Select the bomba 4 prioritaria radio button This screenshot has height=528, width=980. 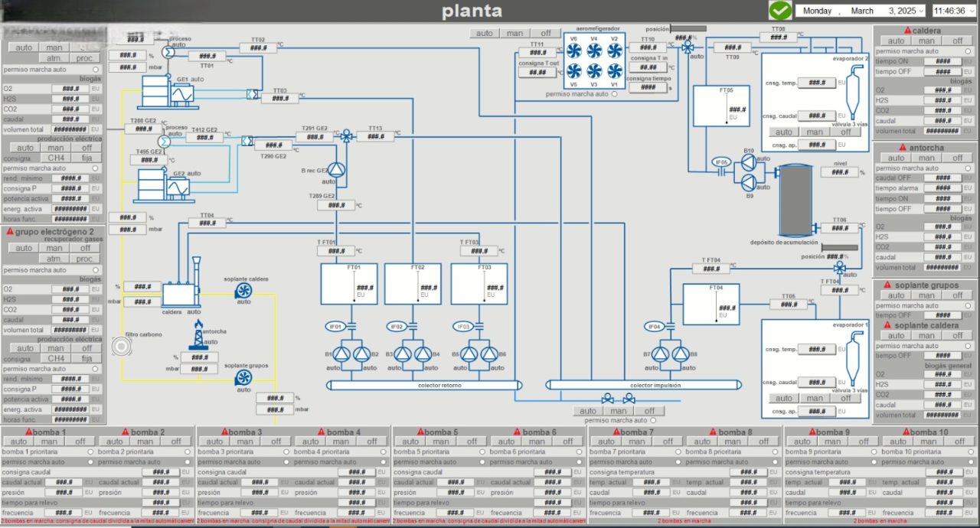[x=383, y=451]
